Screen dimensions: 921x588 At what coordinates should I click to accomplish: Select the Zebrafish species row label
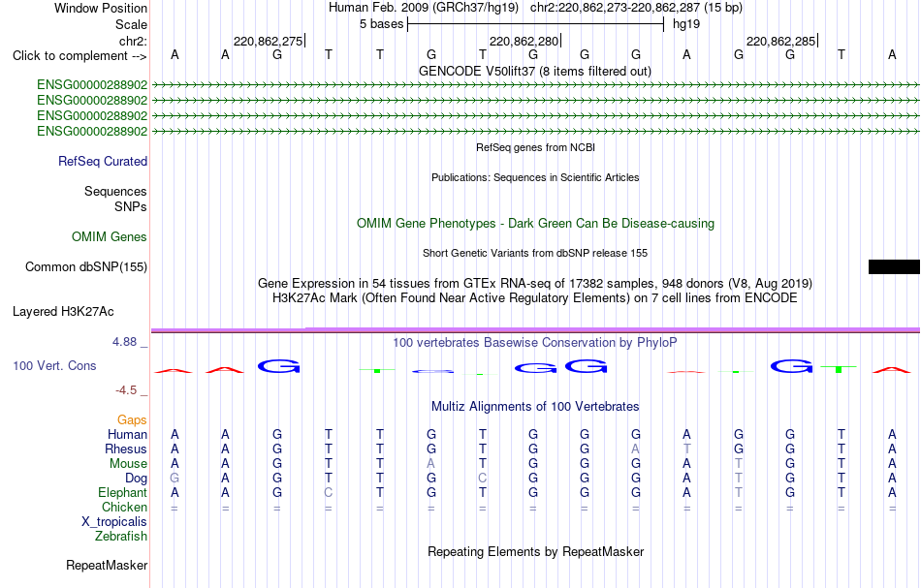[x=121, y=536]
